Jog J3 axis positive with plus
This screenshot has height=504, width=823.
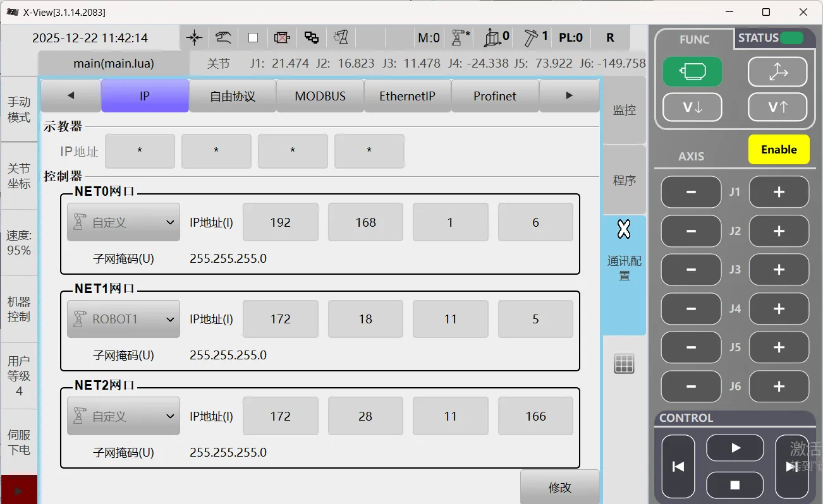point(779,270)
